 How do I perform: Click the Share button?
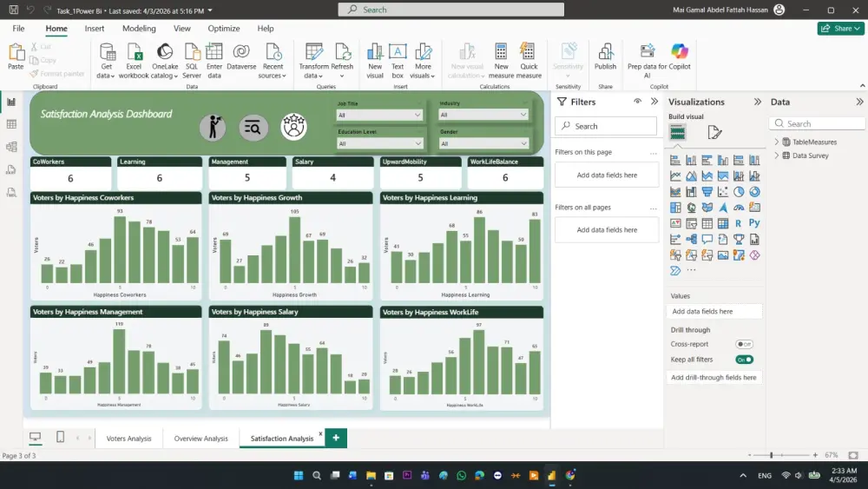coord(840,29)
